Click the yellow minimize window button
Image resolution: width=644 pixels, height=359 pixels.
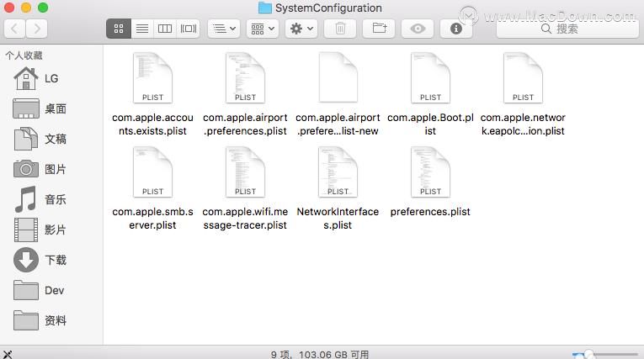26,8
